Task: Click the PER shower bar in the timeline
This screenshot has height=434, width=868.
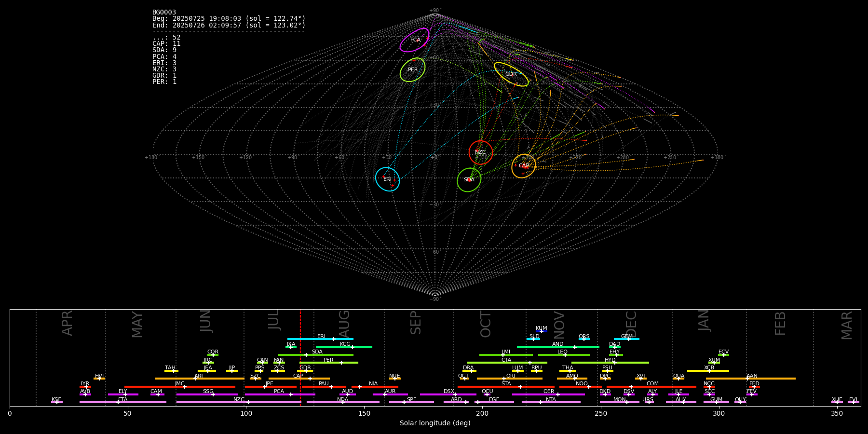Action: point(329,363)
